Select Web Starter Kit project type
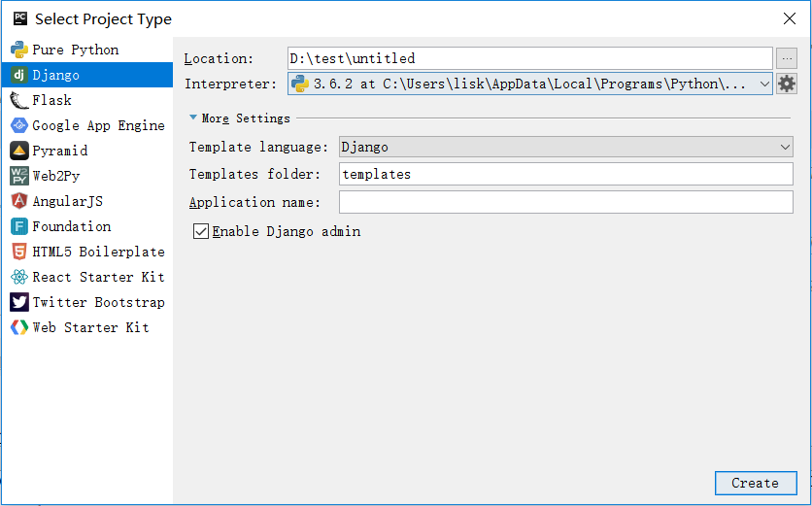Screen dimensions: 812x506 point(87,327)
